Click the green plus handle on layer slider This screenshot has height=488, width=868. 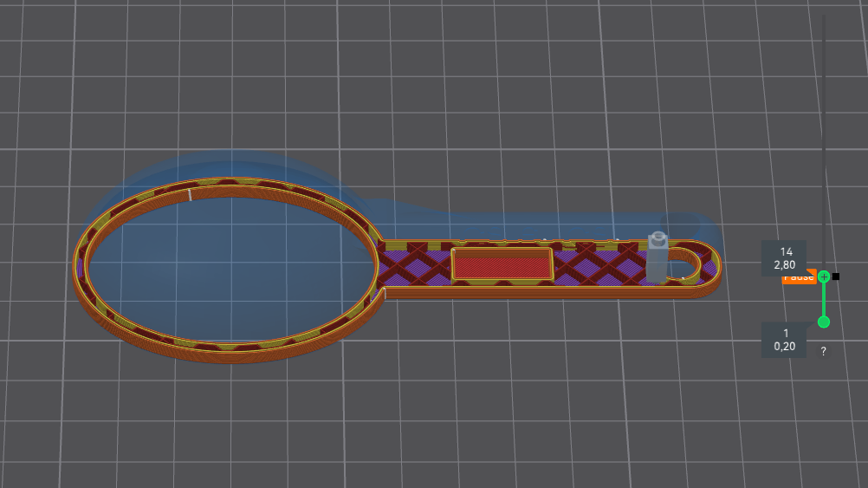pyautogui.click(x=824, y=277)
